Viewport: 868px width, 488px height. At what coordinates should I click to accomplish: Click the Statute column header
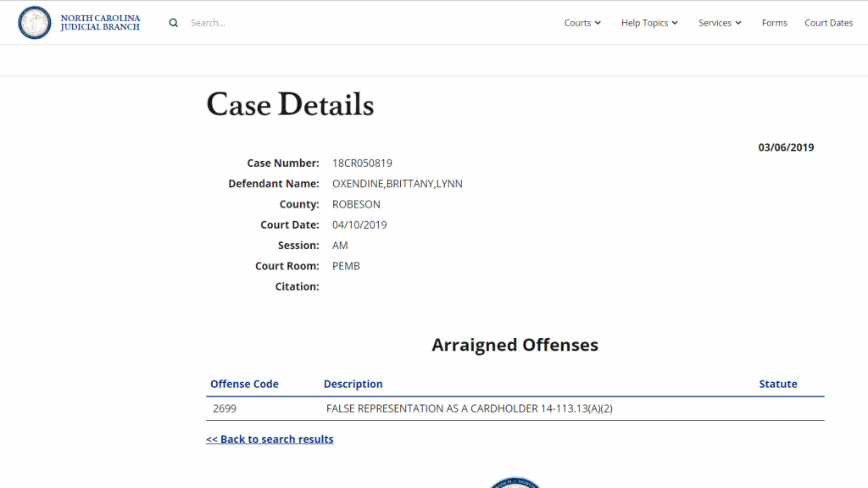click(777, 384)
